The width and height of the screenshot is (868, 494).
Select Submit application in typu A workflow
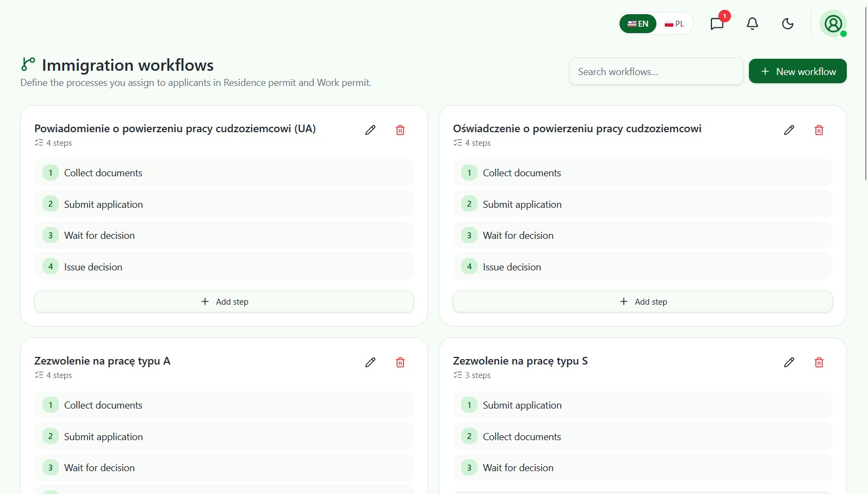coord(224,436)
